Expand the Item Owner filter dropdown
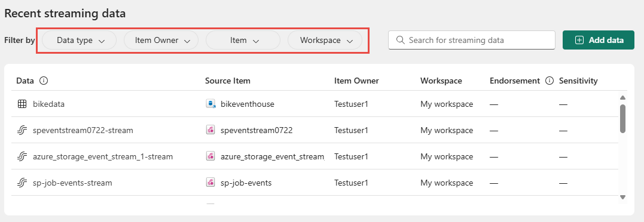The height and width of the screenshot is (222, 644). tap(161, 40)
